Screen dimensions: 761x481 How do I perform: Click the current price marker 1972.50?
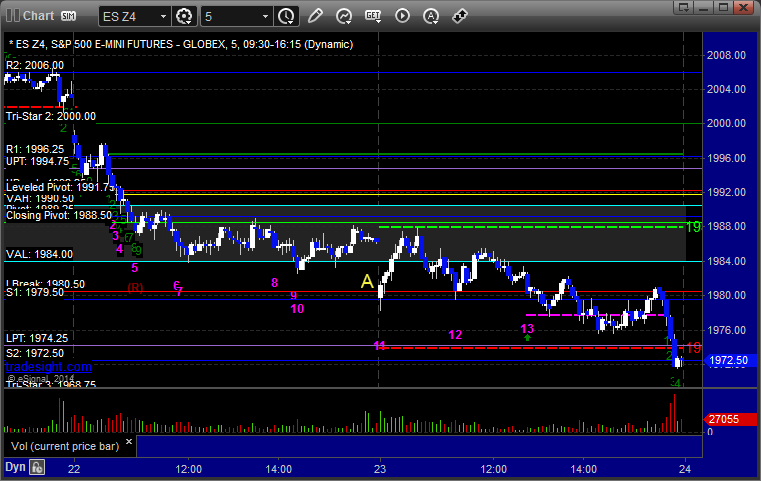tap(728, 360)
